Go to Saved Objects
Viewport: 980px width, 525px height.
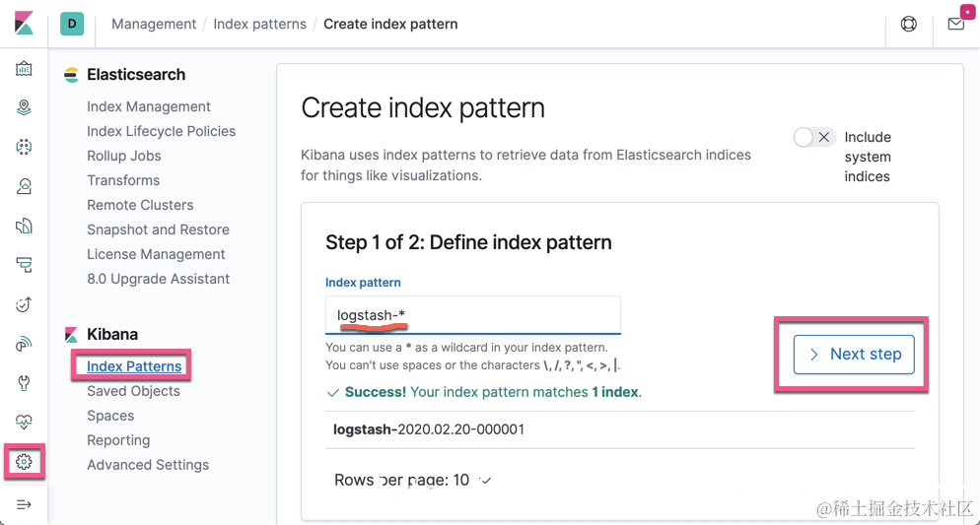click(x=133, y=391)
